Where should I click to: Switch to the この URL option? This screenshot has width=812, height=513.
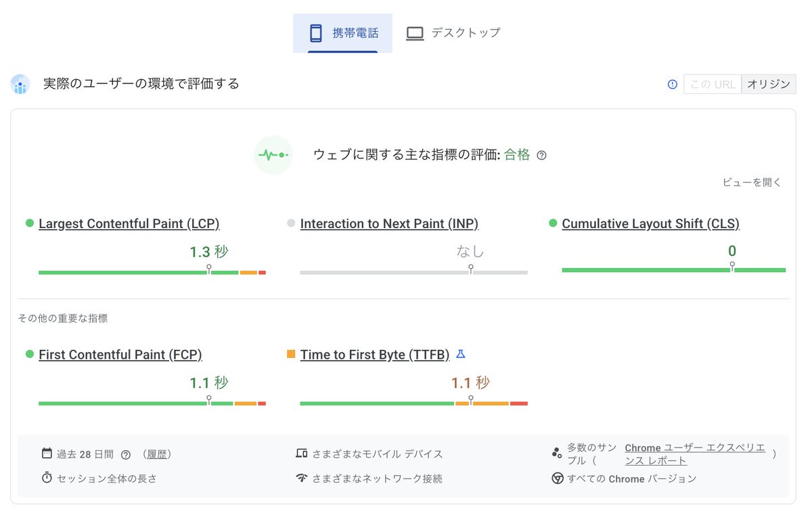click(x=712, y=84)
